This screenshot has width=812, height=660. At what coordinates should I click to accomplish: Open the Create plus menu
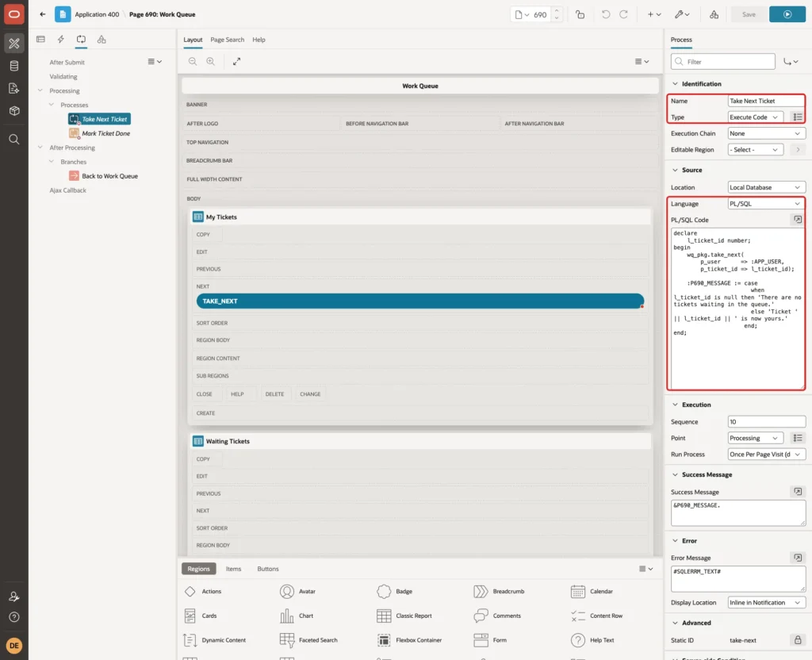pyautogui.click(x=654, y=14)
